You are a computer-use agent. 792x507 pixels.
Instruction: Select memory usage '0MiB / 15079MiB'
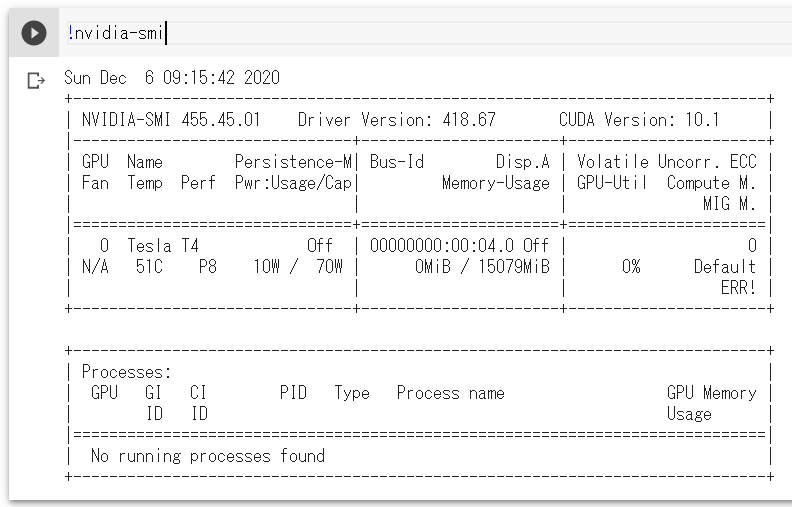tap(482, 267)
